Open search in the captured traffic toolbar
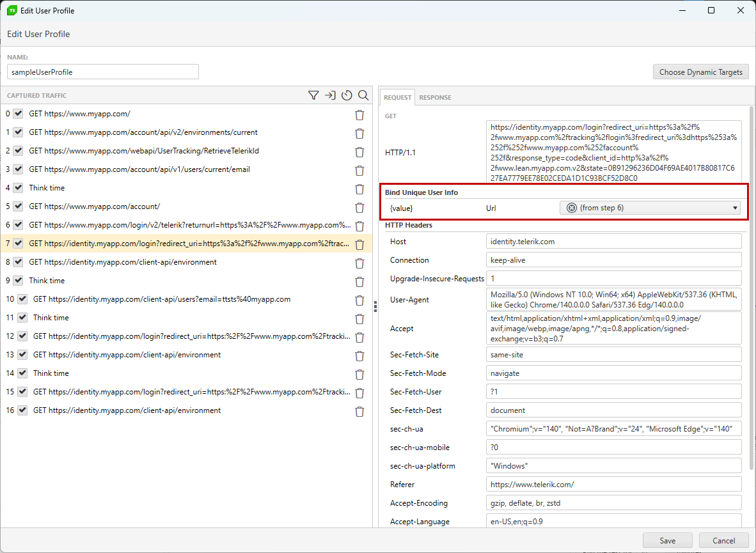 363,95
